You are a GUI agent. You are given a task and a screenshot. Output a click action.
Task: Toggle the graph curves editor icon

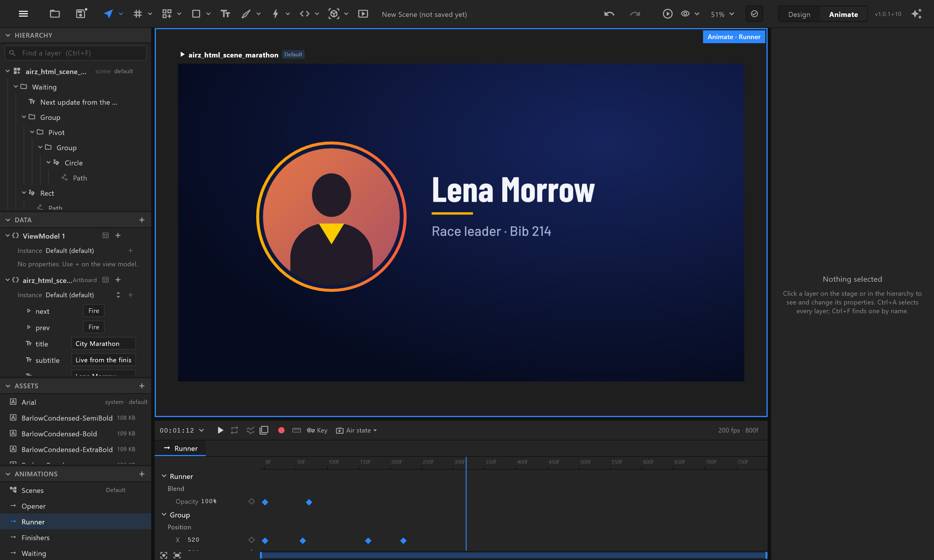point(250,430)
